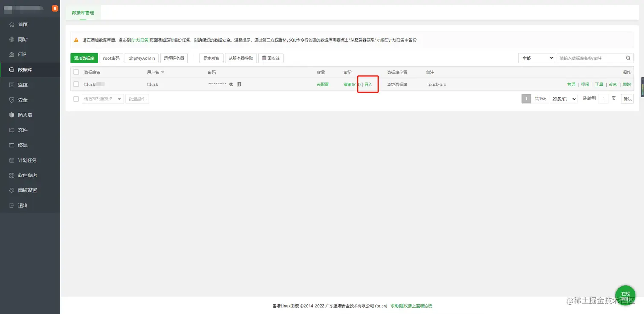Click 求助|建议请上宝塔论坛 footer link
Image resolution: width=644 pixels, height=314 pixels.
coord(411,305)
